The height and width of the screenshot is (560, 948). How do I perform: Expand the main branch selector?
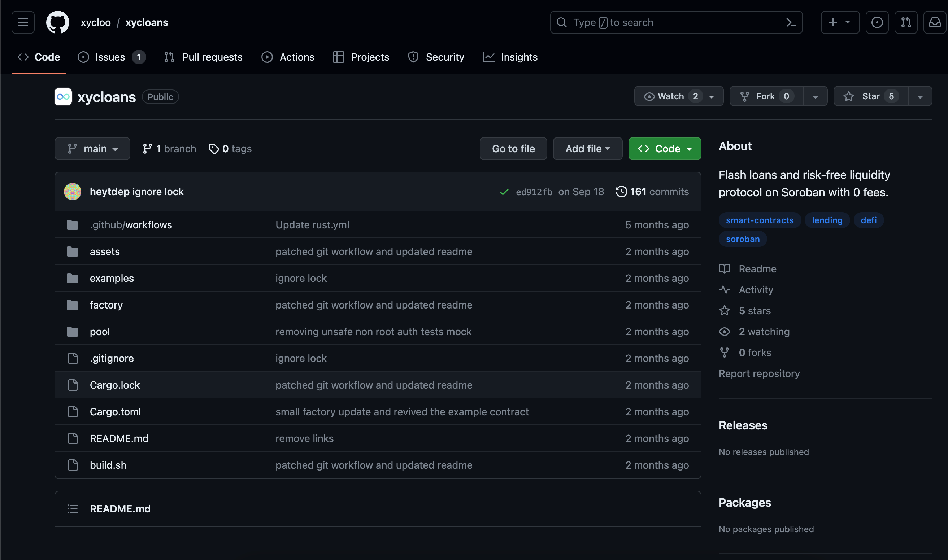(92, 149)
